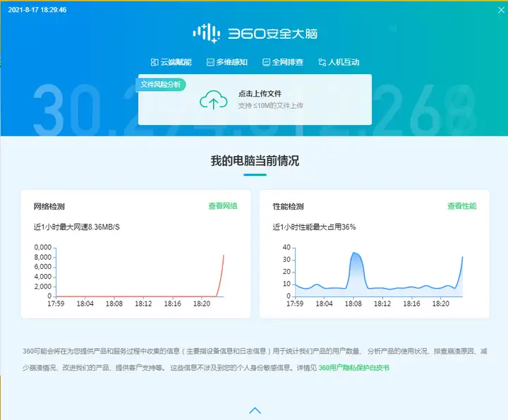Open the 人机互动 tab label

(x=344, y=62)
